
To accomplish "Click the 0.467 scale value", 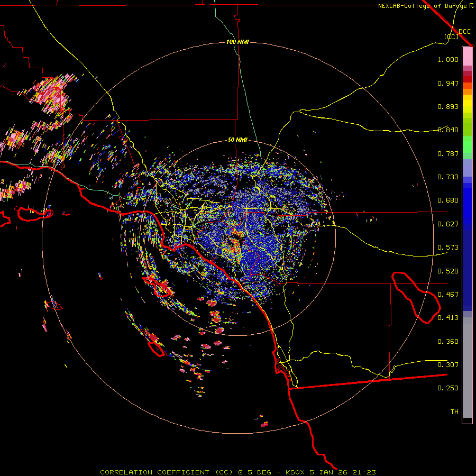I will pos(448,295).
